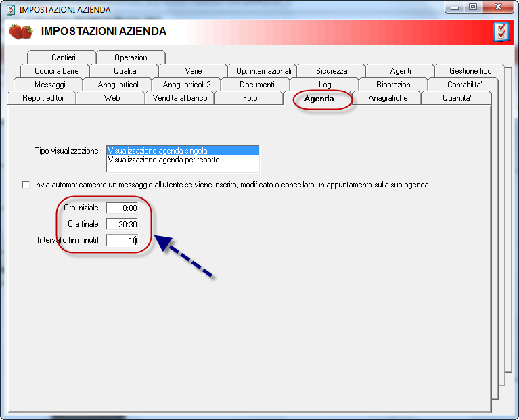Click the Intervallo (in minuti) field
The image size is (519, 420).
122,240
